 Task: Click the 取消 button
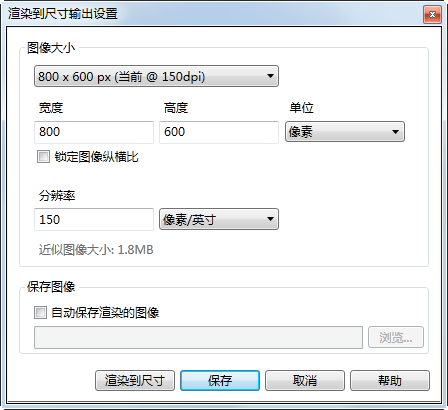point(305,380)
